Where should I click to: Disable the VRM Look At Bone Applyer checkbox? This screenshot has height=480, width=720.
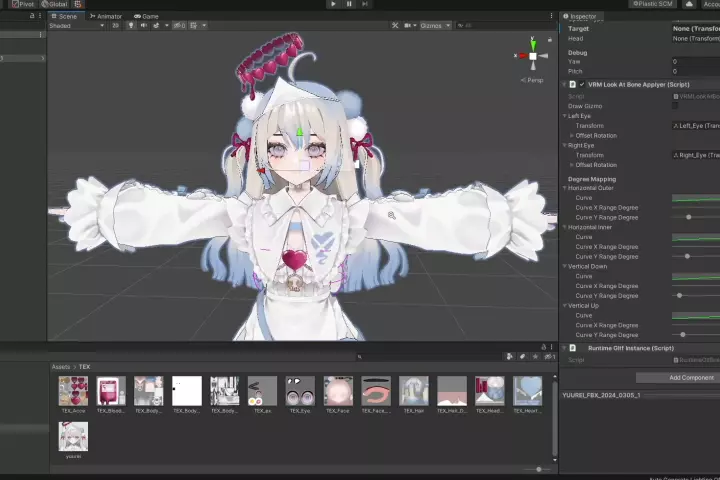582,85
